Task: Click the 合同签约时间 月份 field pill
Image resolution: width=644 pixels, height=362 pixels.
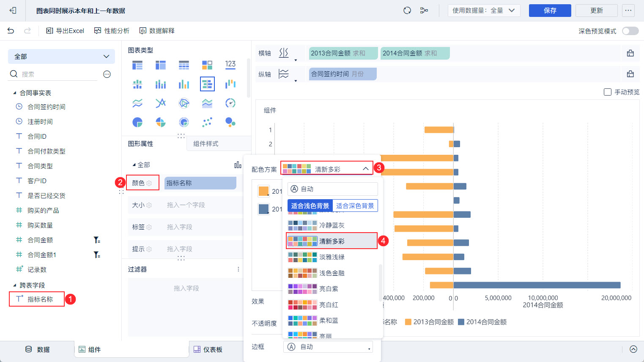Action: click(343, 74)
